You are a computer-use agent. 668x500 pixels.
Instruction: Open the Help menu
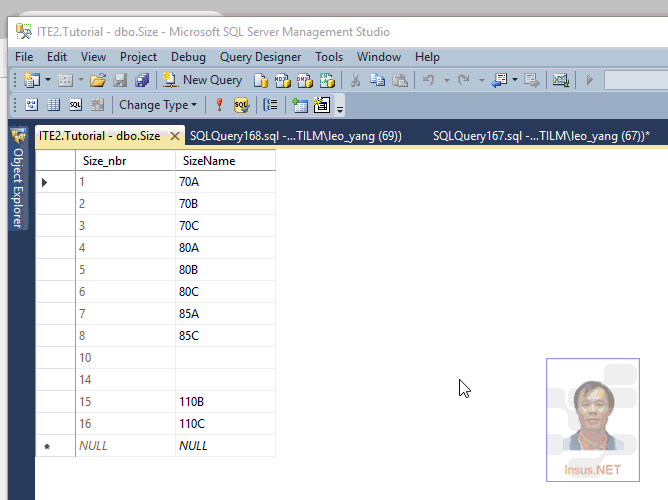tap(427, 57)
